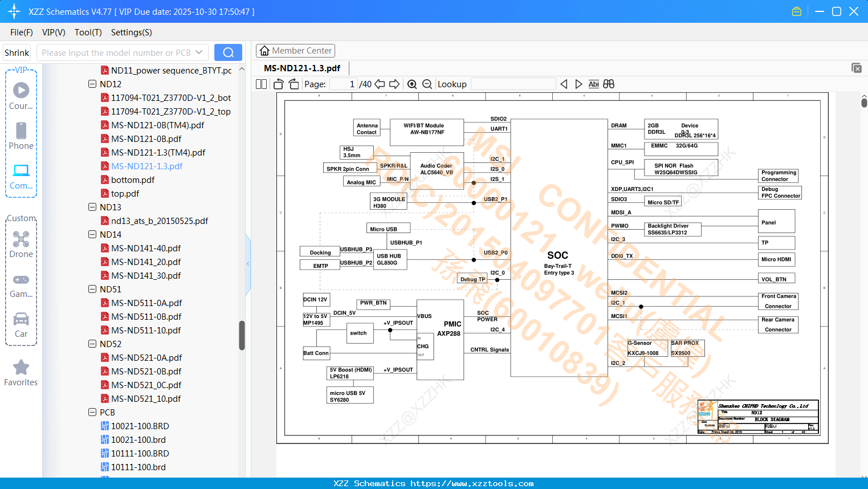
Task: Click the file tree vertical scrollbar thumb
Action: coord(242,336)
